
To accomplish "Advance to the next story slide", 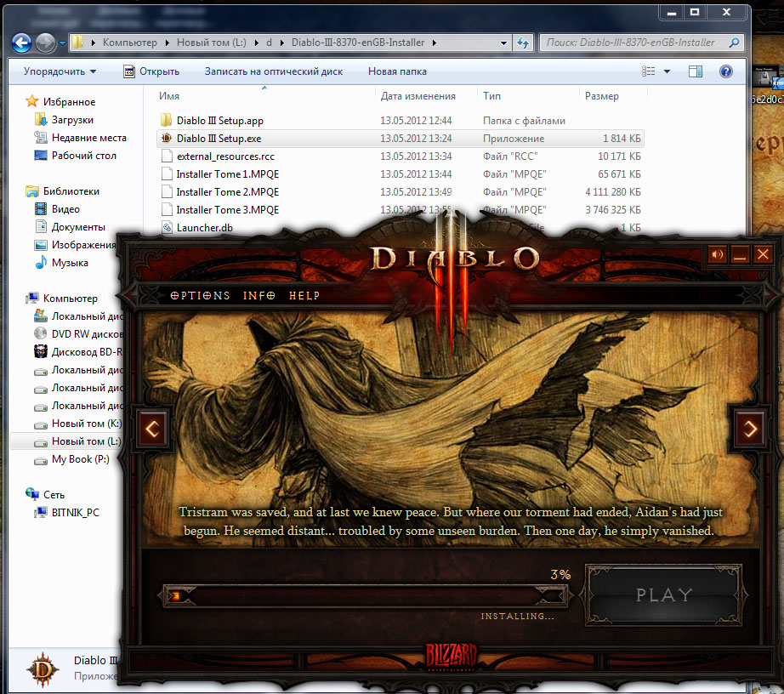I will click(750, 429).
